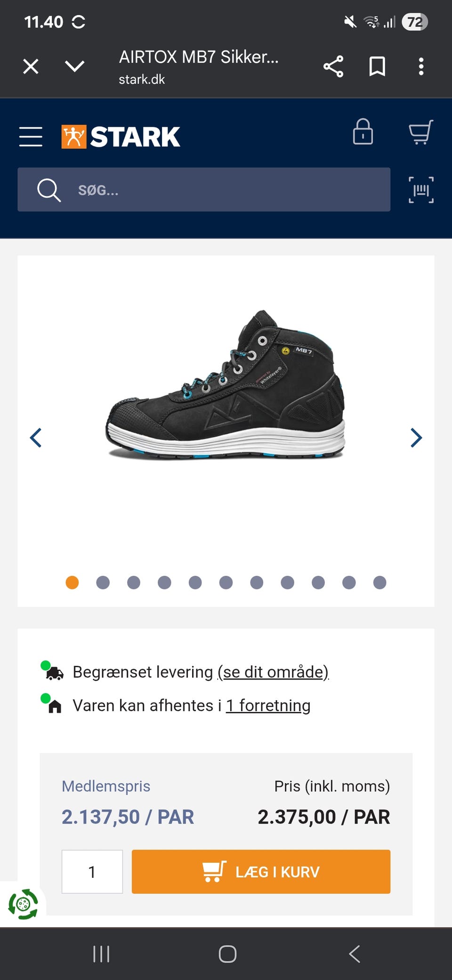Select the second carousel dot
Viewport: 452px width, 980px height.
(103, 583)
